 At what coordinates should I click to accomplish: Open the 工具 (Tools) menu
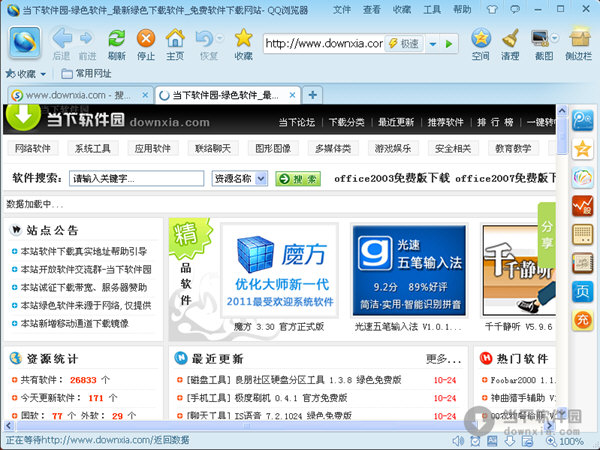(431, 8)
